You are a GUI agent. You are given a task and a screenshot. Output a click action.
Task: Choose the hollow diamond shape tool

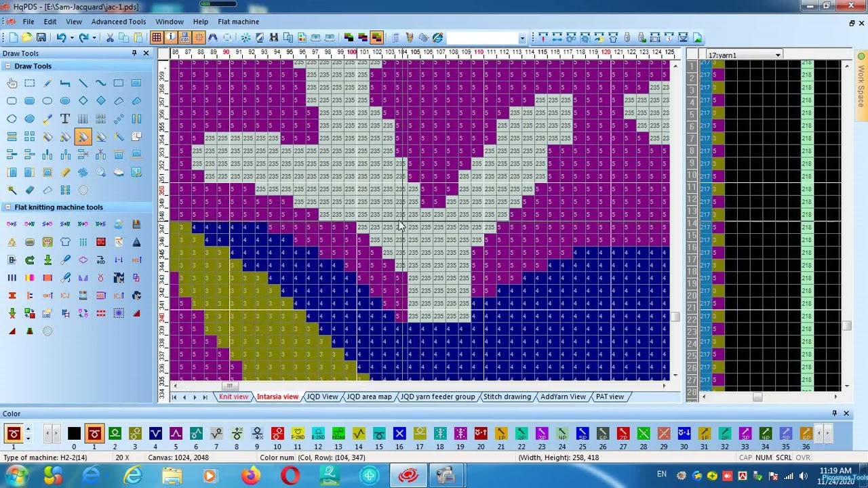83,101
